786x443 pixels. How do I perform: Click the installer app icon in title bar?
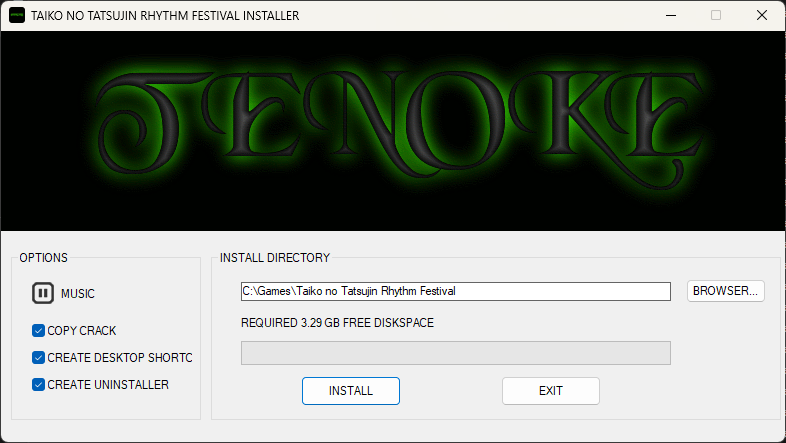point(17,15)
